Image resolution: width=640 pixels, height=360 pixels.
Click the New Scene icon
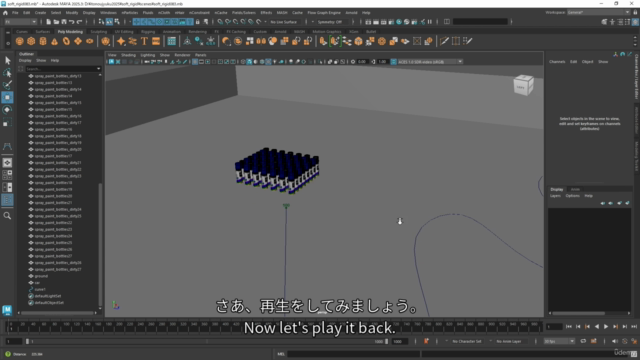tap(48, 22)
